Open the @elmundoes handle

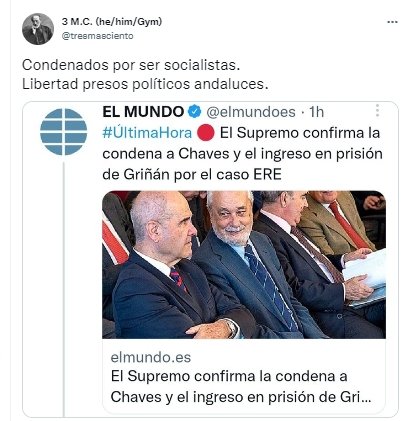[x=251, y=112]
